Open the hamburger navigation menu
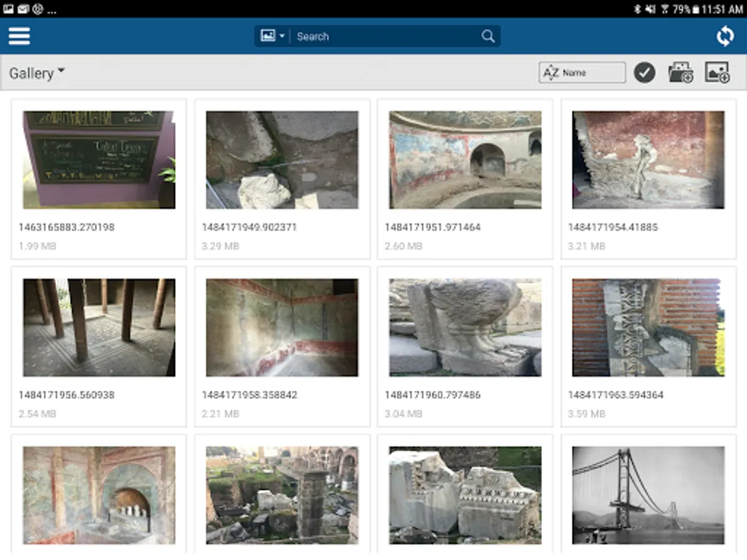 (19, 36)
